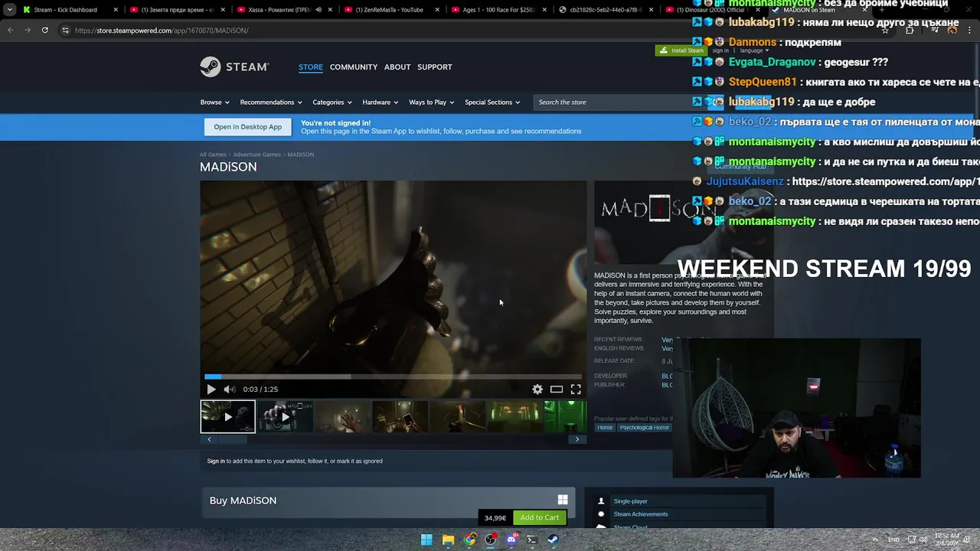Click the address bar URL
Viewport: 980px width, 551px height.
[162, 31]
